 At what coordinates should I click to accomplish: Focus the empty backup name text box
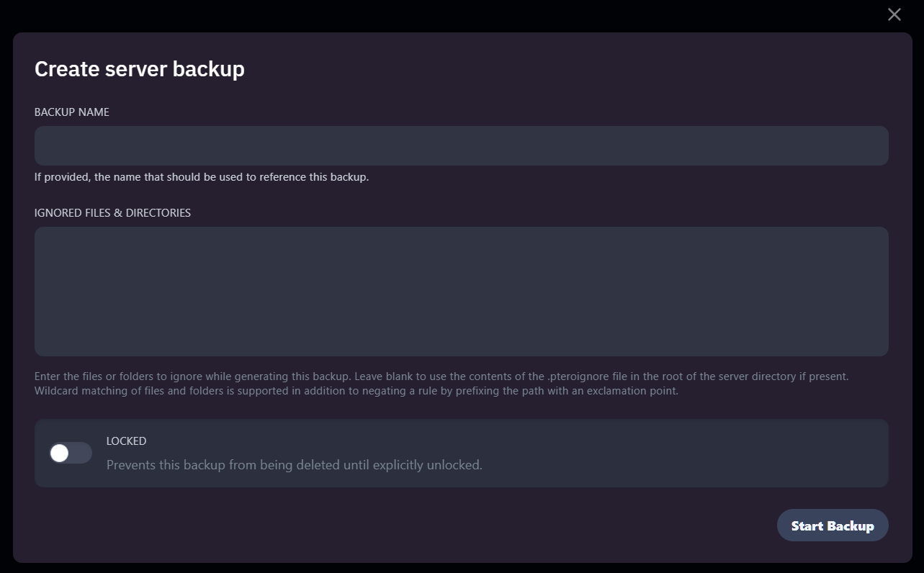coord(461,145)
